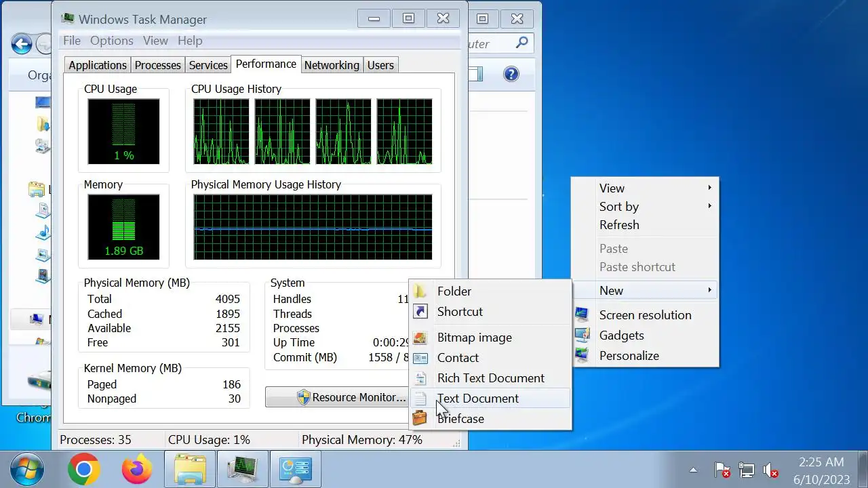Click Physical Memory: 47% status text
This screenshot has width=868, height=488.
click(x=362, y=440)
